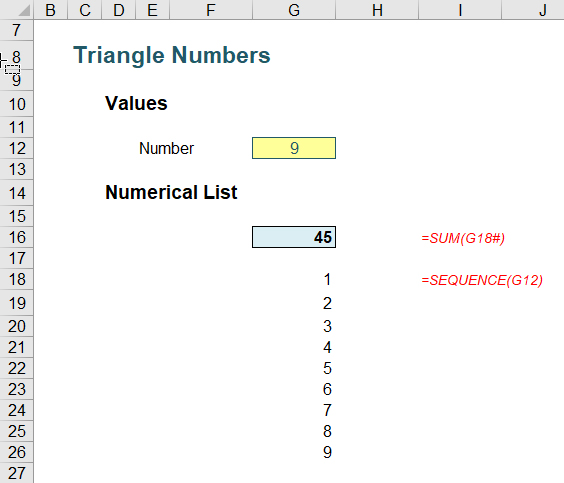
Task: Select the cell containing 1 in row 18
Action: tap(294, 279)
